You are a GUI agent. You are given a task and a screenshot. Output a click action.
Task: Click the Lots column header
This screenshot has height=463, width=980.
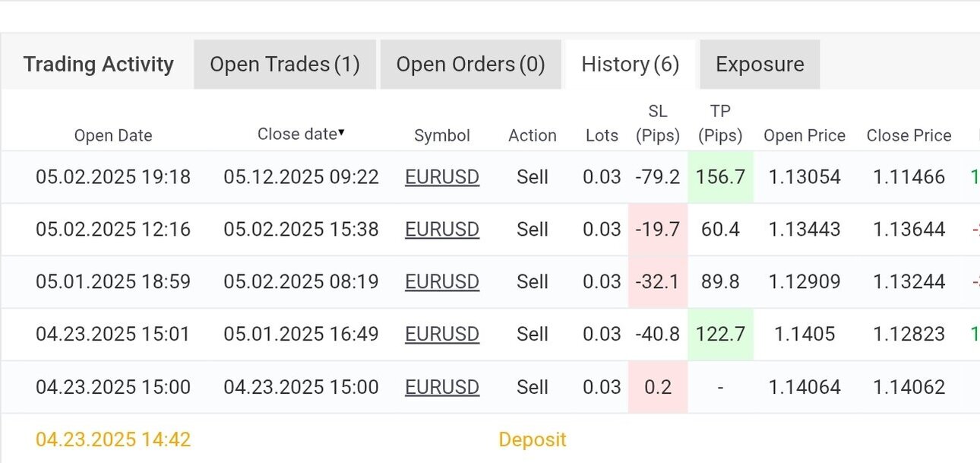(602, 136)
